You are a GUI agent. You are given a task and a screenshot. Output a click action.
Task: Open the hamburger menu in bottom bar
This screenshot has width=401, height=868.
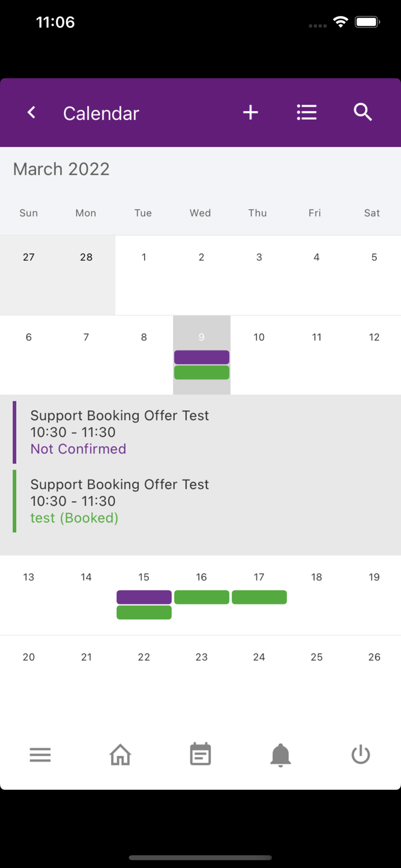40,755
